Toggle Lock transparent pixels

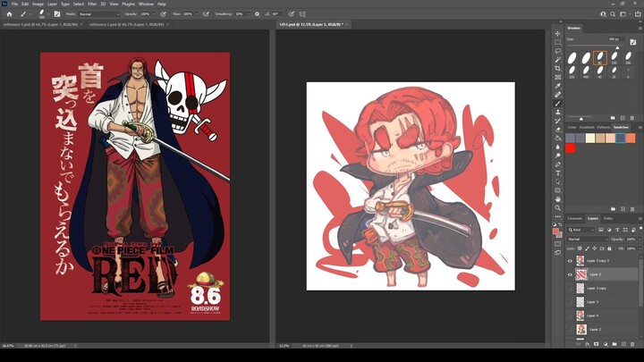coord(580,248)
